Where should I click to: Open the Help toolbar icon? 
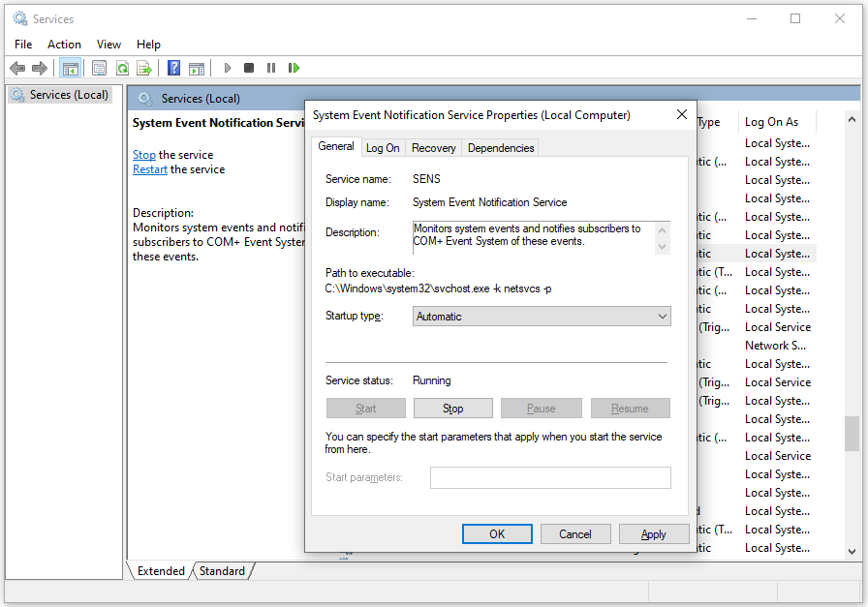pyautogui.click(x=173, y=68)
